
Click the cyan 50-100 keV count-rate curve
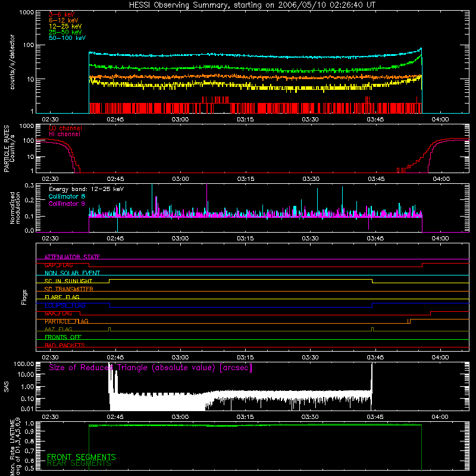[x=255, y=56]
